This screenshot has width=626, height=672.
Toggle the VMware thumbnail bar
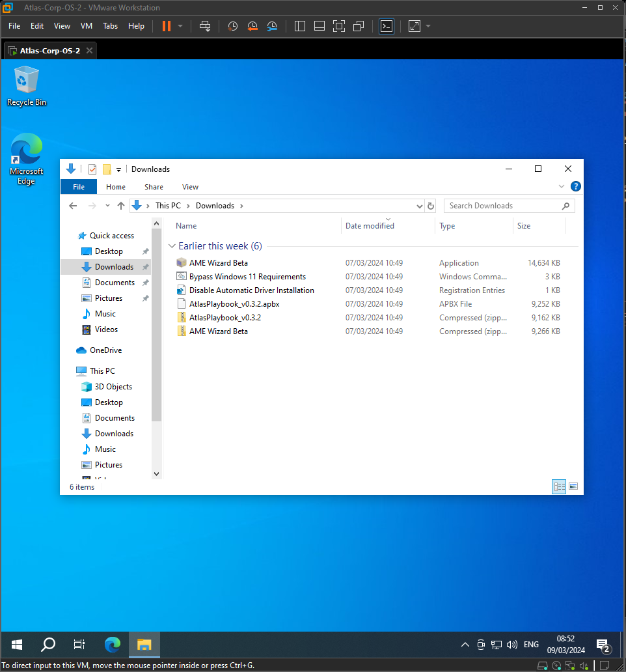[x=320, y=26]
